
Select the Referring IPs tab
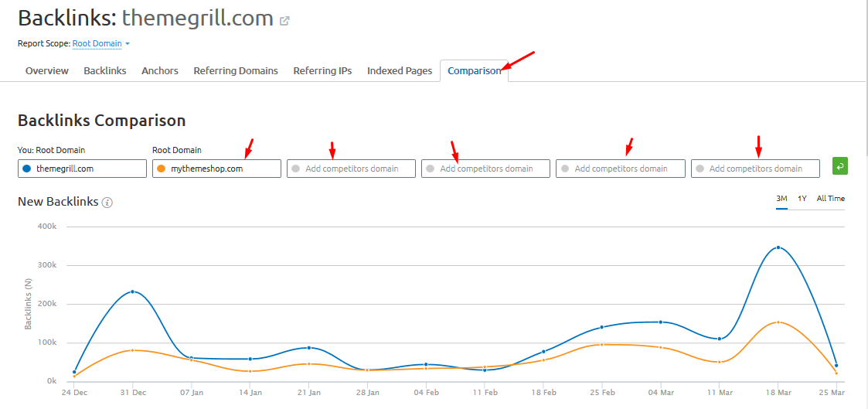click(x=323, y=71)
